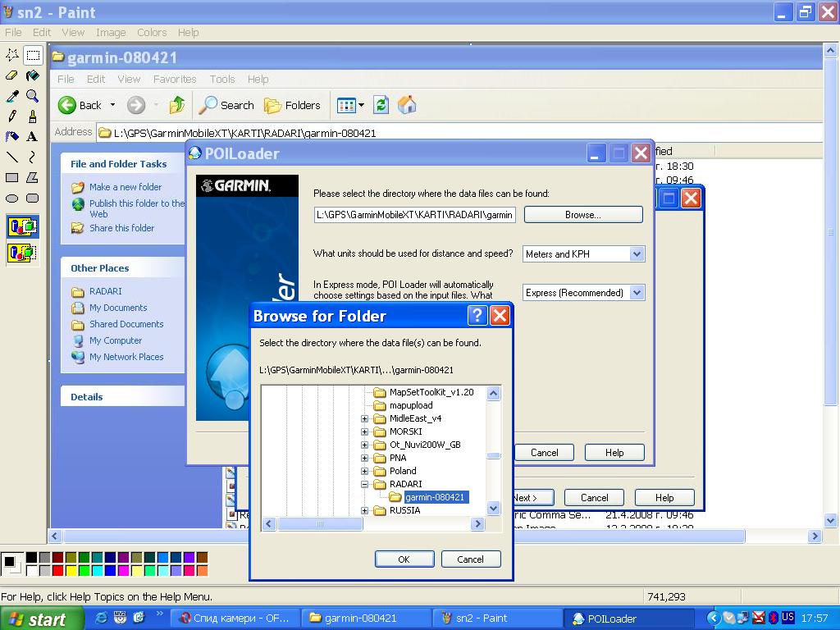
Task: Pick the Rounded Rectangle tool
Action: coord(32,198)
